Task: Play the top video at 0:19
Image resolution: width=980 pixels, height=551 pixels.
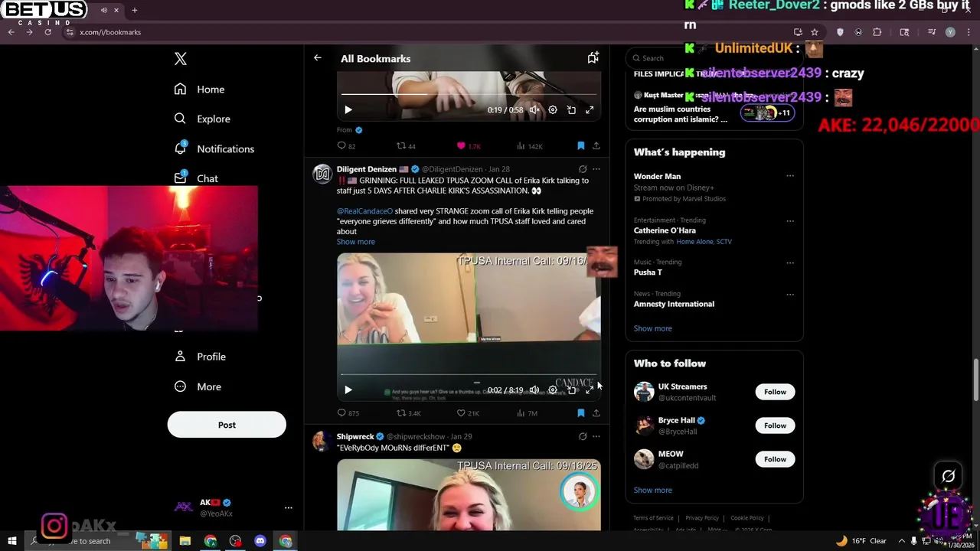Action: click(348, 110)
